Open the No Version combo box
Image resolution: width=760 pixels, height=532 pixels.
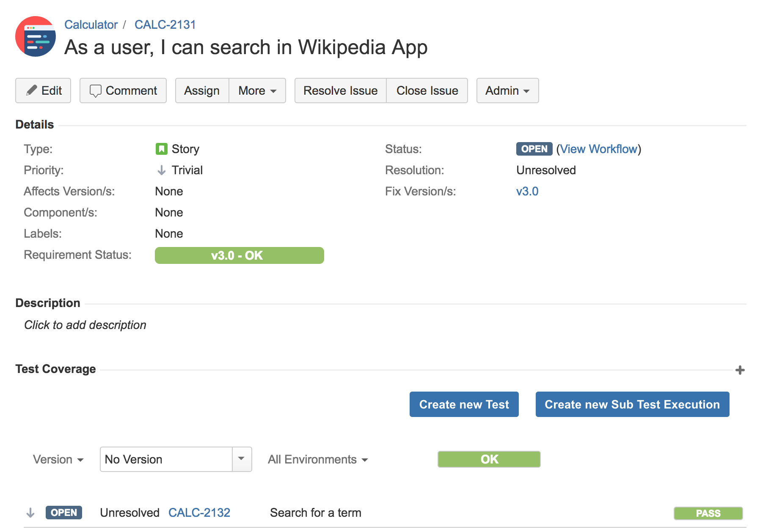tap(176, 459)
